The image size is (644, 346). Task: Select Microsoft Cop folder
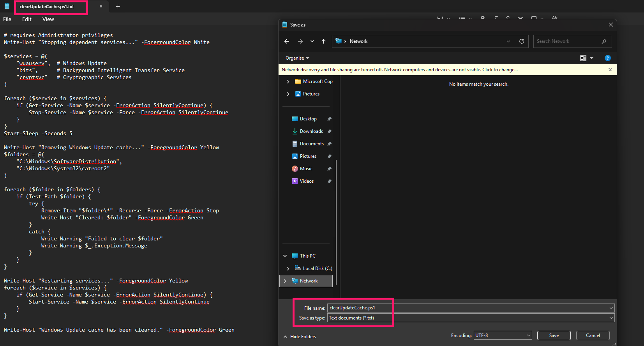(x=314, y=81)
